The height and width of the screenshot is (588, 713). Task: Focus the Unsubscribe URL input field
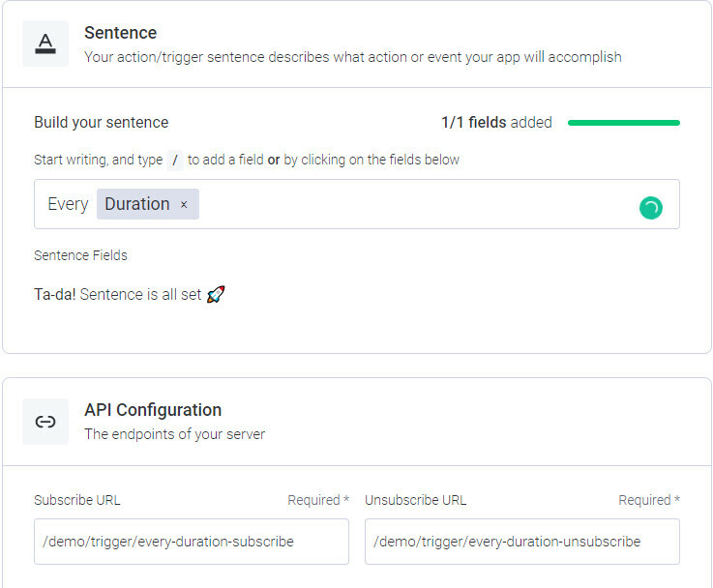[x=522, y=542]
